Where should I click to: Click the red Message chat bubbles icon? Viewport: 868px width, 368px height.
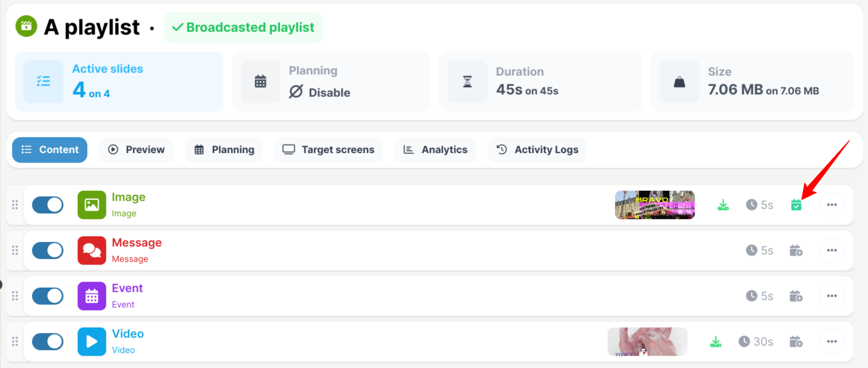pos(92,251)
